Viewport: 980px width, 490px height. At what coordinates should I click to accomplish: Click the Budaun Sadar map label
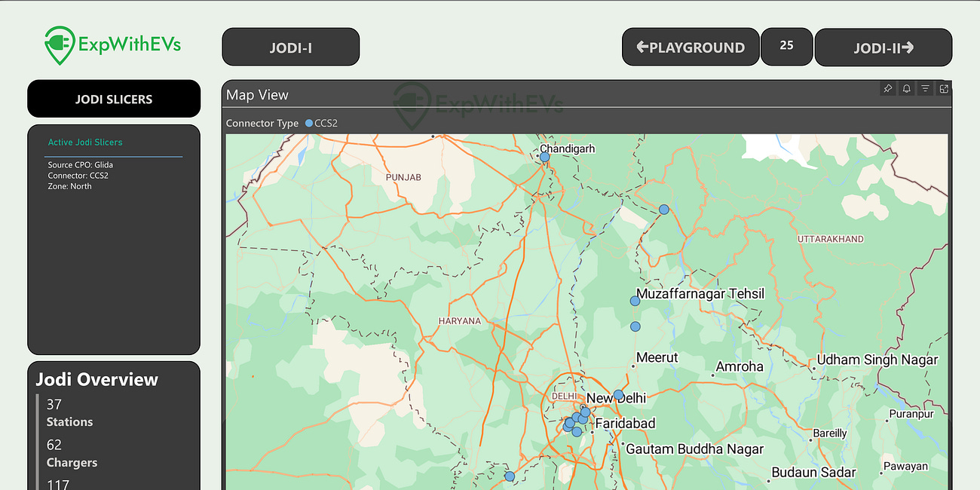[813, 473]
